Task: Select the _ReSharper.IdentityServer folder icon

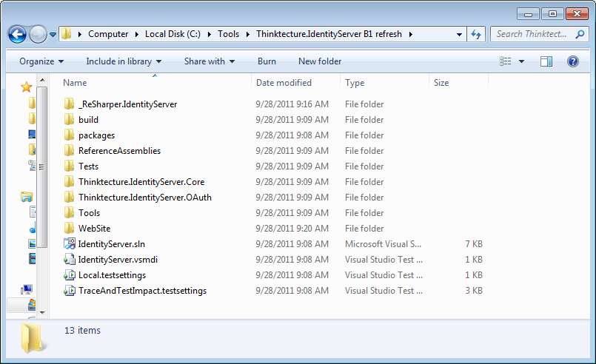Action: pos(69,104)
